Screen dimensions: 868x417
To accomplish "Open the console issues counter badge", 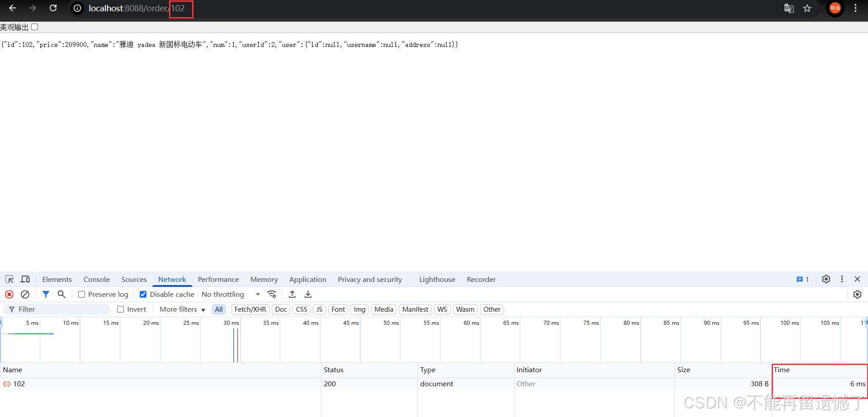I will point(803,279).
